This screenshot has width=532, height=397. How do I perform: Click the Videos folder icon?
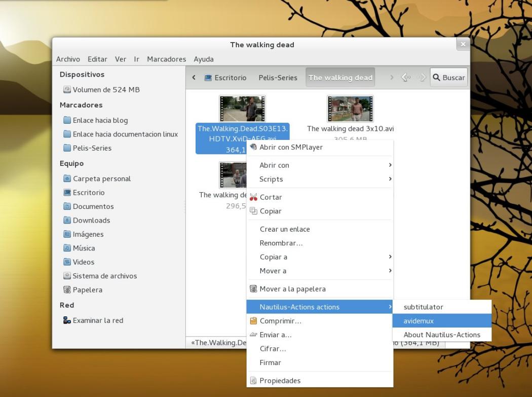pos(67,262)
